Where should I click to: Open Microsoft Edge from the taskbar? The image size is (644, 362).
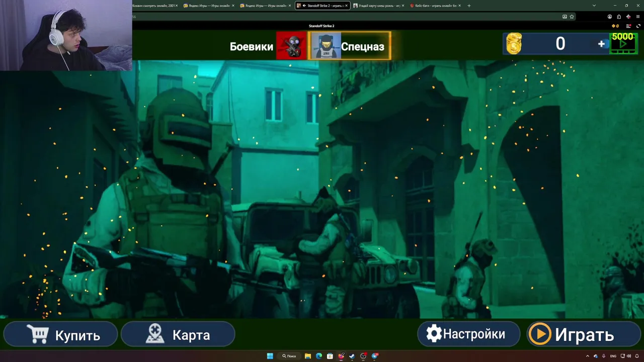(x=319, y=356)
